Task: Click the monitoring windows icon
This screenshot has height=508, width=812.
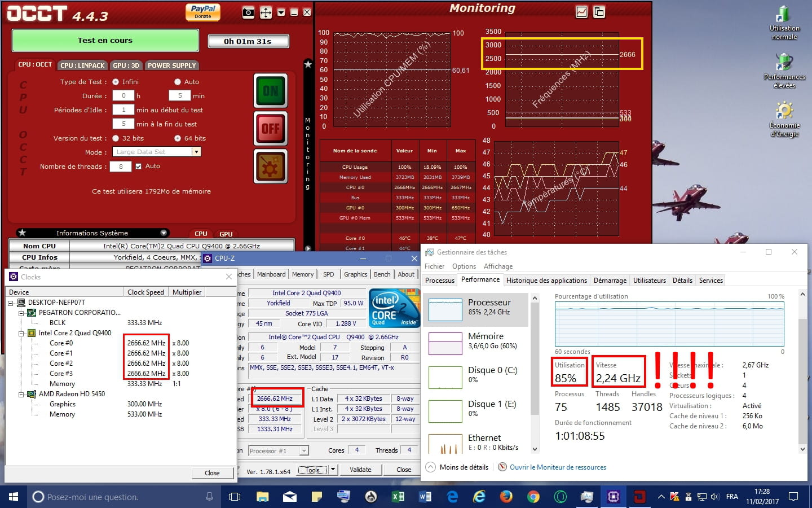Action: coord(599,12)
